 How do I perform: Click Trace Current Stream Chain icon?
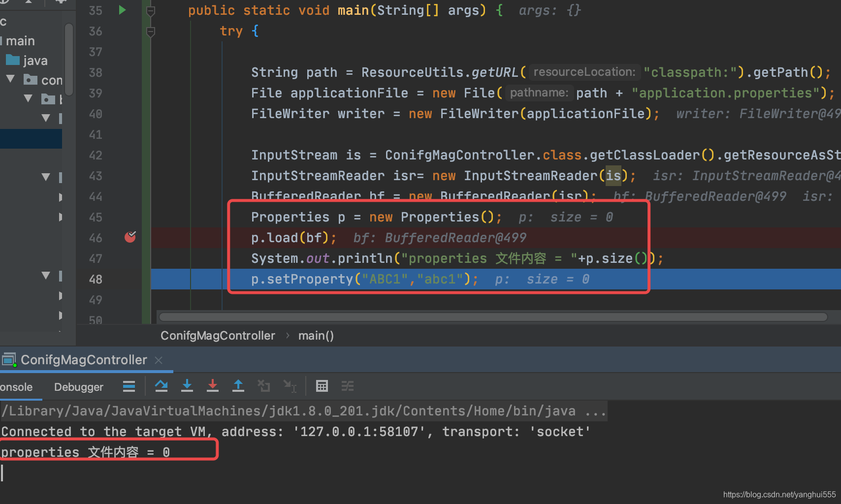(348, 386)
